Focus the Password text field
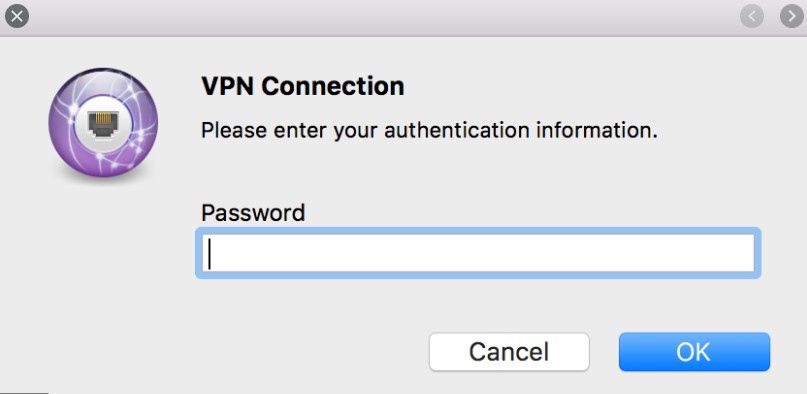The width and height of the screenshot is (807, 394). [x=478, y=253]
